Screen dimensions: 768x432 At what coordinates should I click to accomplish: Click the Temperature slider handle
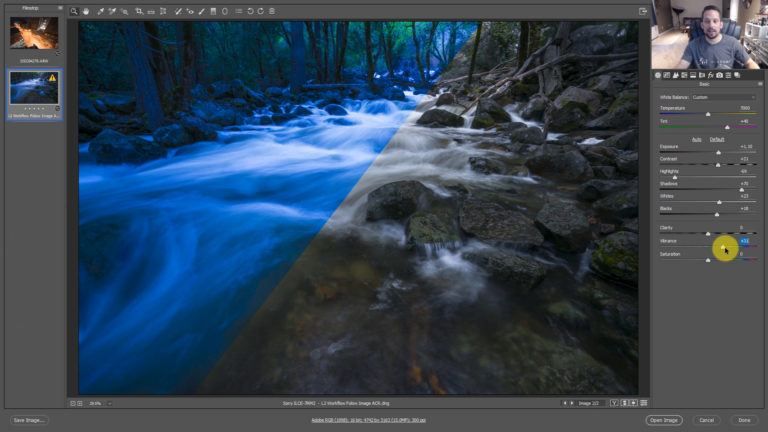pos(708,114)
